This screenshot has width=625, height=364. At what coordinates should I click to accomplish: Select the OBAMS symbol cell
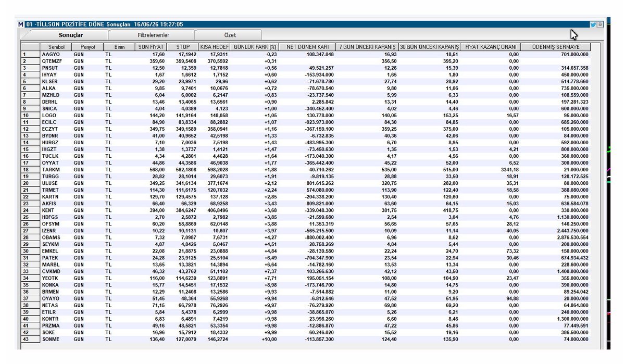click(56, 237)
